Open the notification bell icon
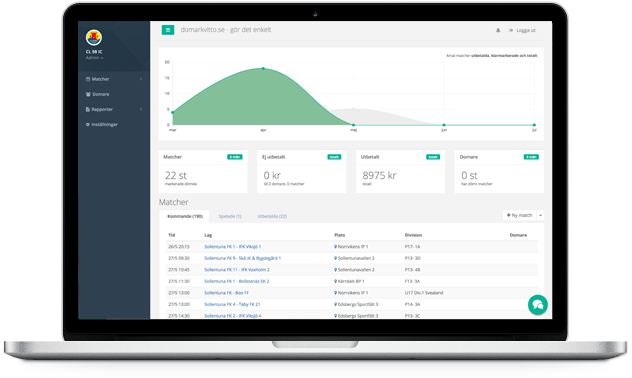632x378 pixels. pyautogui.click(x=498, y=30)
